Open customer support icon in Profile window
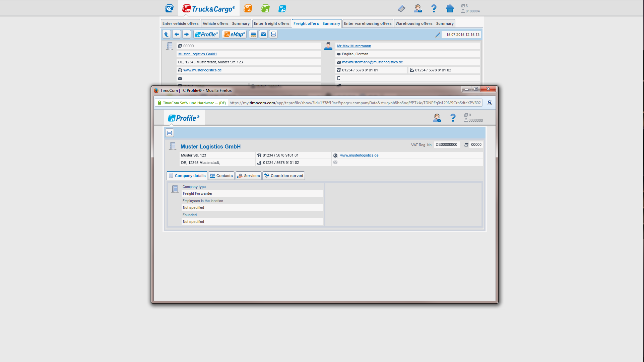This screenshot has height=362, width=644. pos(437,118)
